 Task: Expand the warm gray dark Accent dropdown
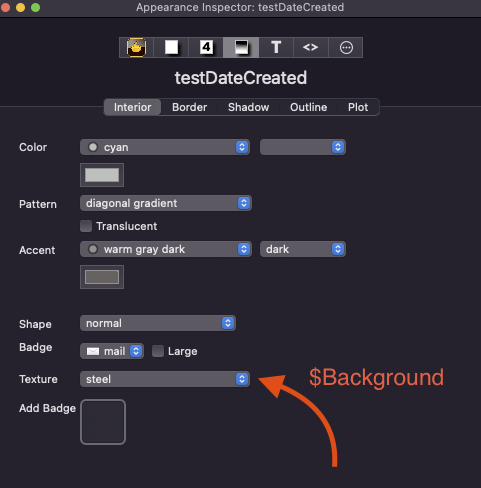click(x=166, y=249)
